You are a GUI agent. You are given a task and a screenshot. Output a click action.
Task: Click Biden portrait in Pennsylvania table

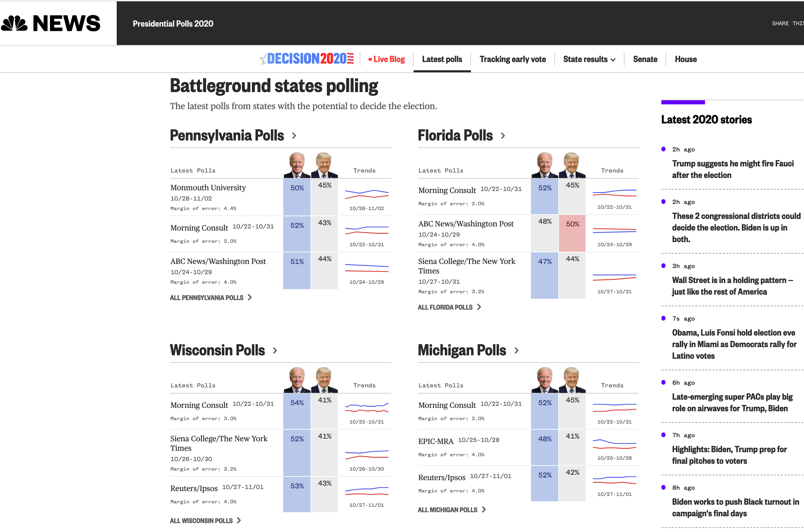297,165
